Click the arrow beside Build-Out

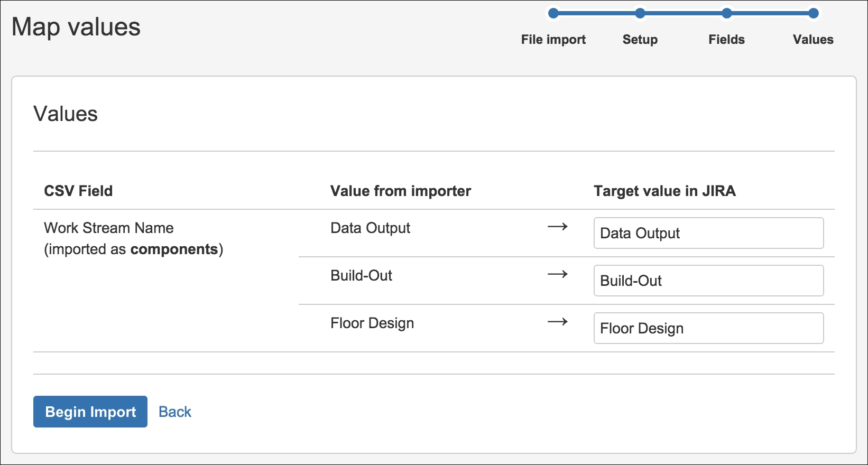557,274
